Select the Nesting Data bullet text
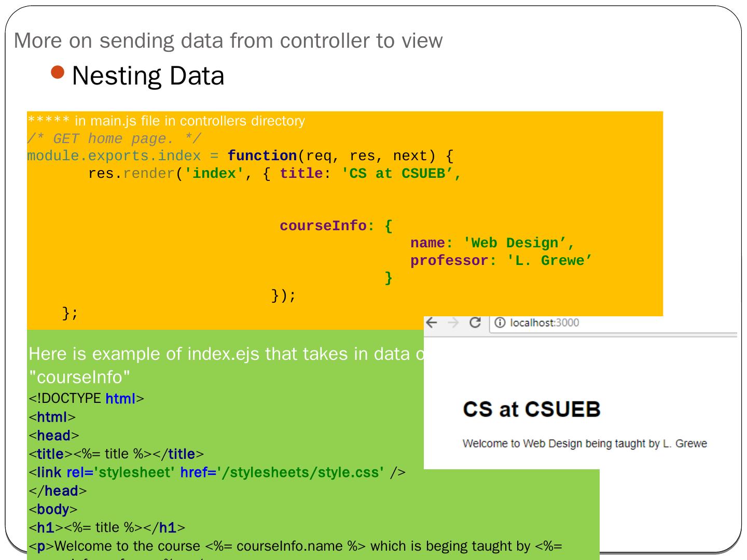747x560 pixels. 148,76
